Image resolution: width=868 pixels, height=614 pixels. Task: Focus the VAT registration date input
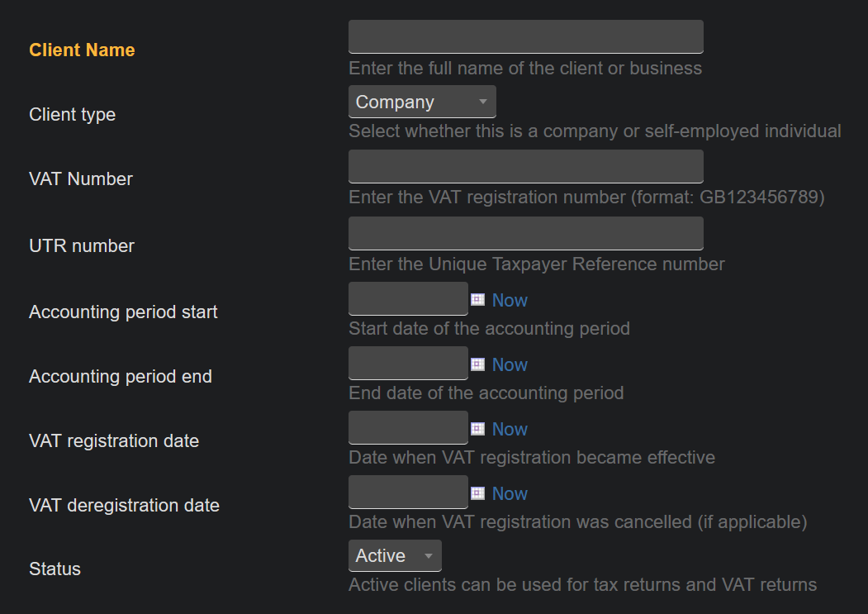408,427
